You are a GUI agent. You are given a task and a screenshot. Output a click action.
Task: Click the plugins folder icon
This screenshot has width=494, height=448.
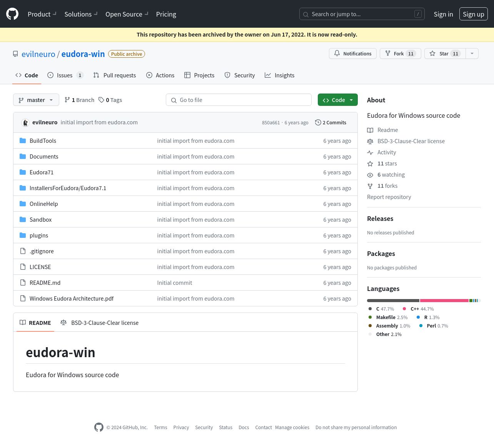(x=23, y=236)
